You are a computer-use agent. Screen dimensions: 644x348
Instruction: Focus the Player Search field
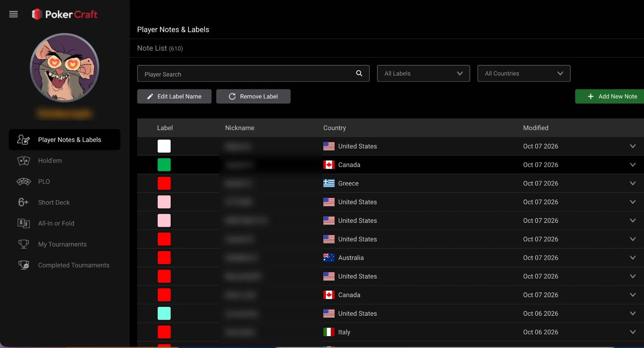click(253, 74)
